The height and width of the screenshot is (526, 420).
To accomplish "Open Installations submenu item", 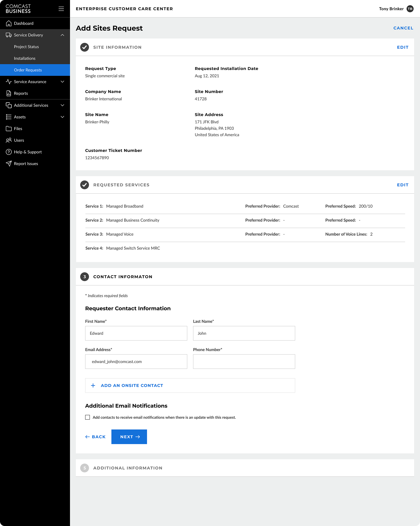I will coord(35,58).
